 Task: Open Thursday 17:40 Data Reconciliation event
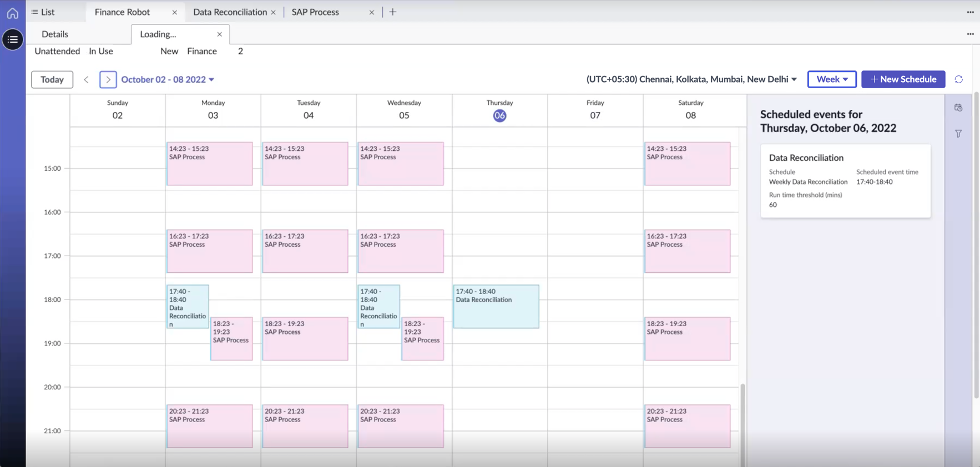click(496, 306)
